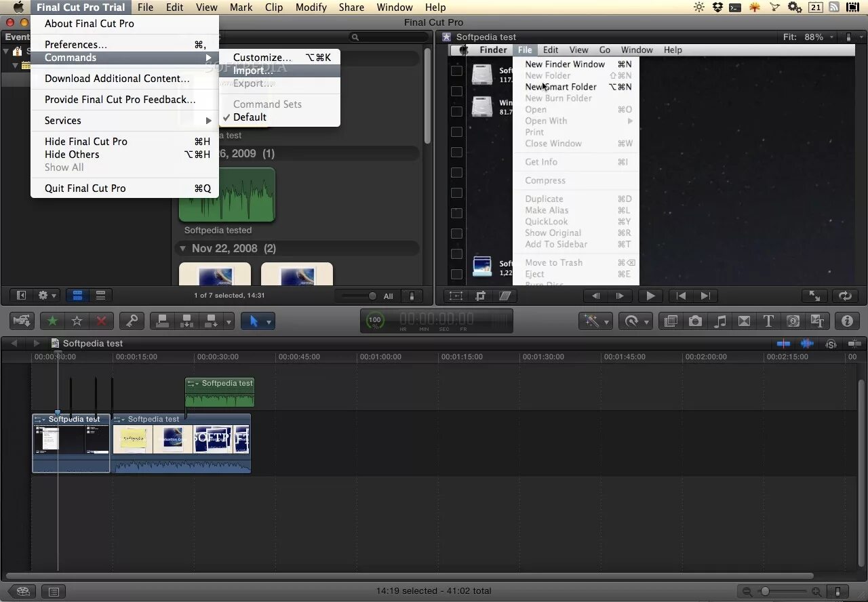Click the Dropbox icon in the menu bar
The width and height of the screenshot is (868, 602).
(x=717, y=7)
